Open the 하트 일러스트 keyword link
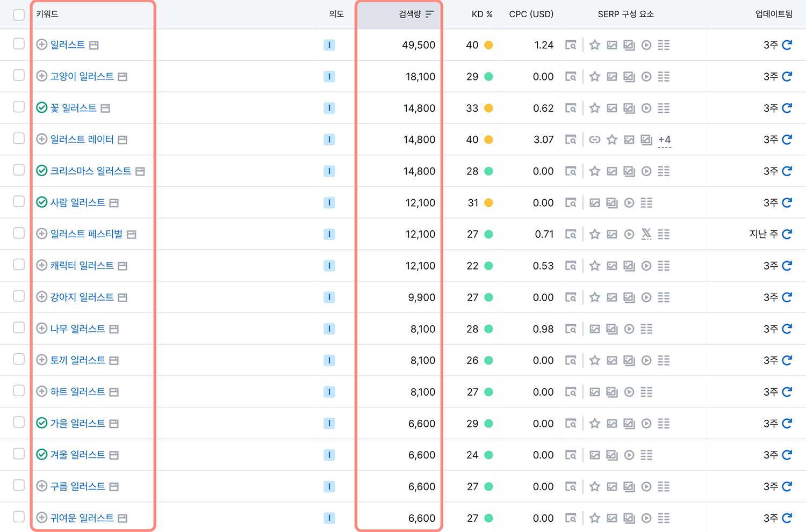Image resolution: width=806 pixels, height=532 pixels. 78,391
